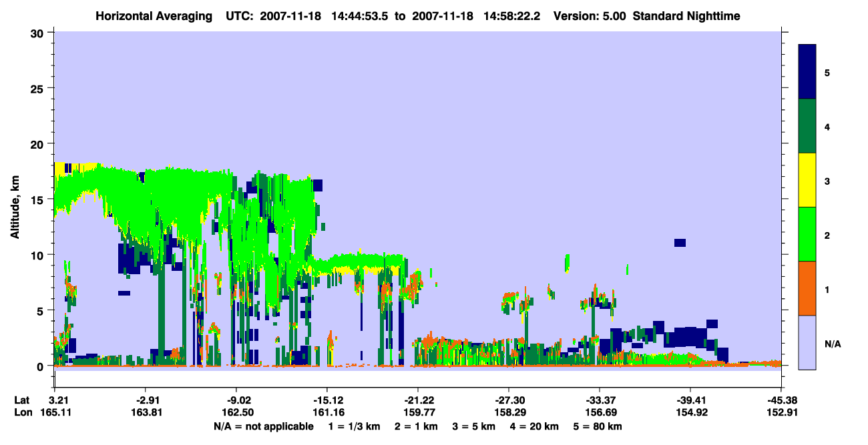
Task: Click the dark green swatch labeled 4
Action: pos(807,126)
